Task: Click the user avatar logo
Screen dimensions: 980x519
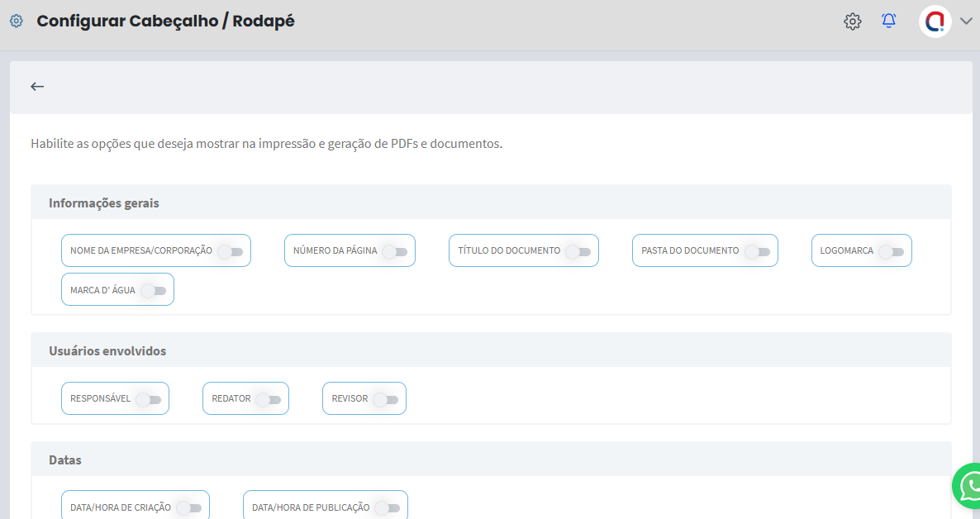Action: click(x=935, y=21)
